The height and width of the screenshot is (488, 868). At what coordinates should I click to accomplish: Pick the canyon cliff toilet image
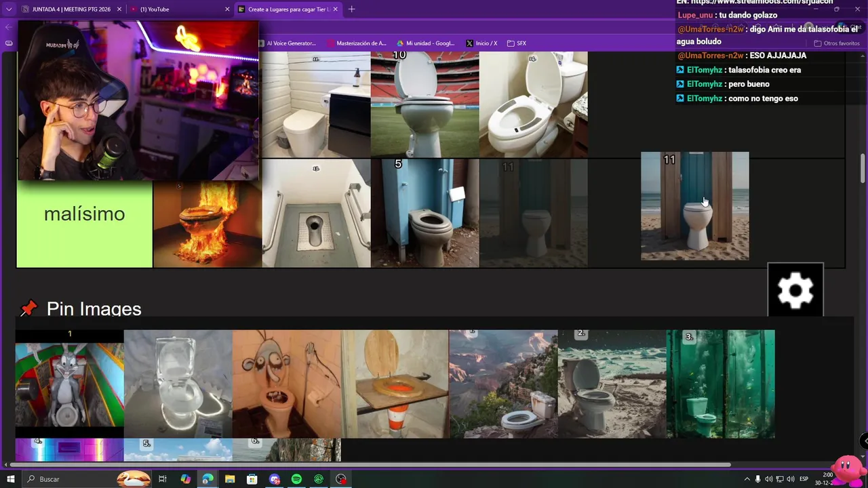504,384
